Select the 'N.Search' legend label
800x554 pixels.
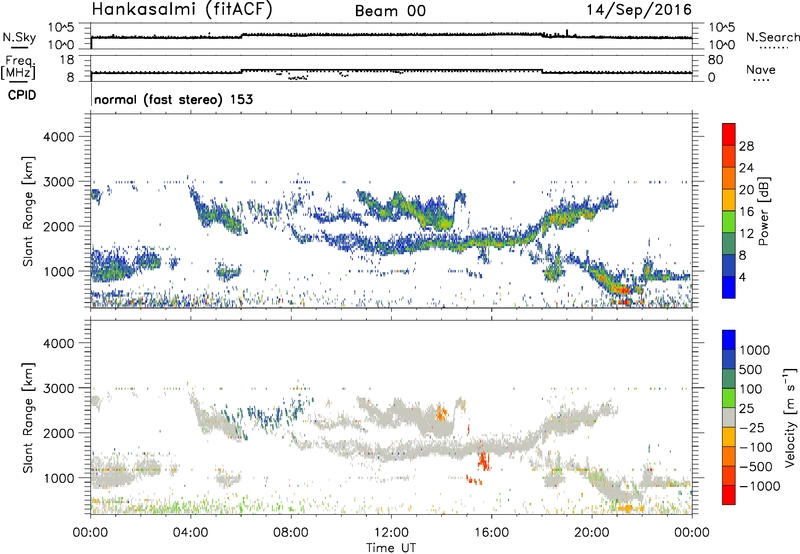click(x=772, y=37)
